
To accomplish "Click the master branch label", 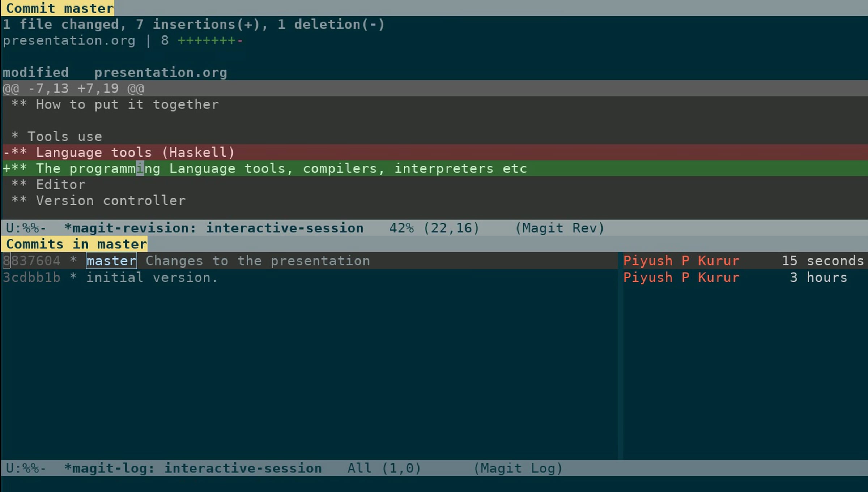I will [x=111, y=261].
